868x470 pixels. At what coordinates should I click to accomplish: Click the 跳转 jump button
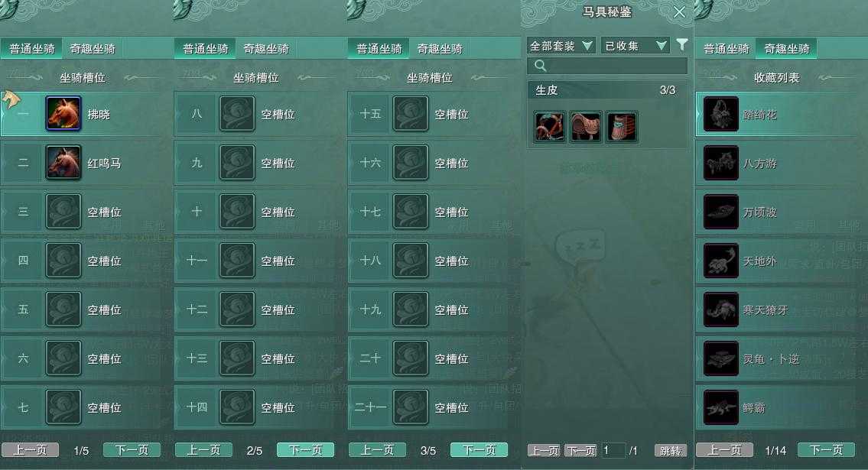click(x=671, y=451)
